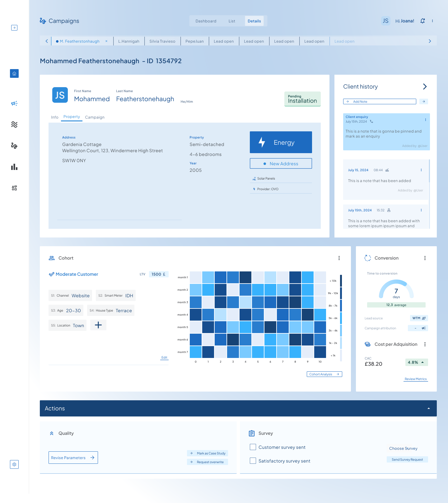Submit the note with arrow button

pyautogui.click(x=424, y=101)
